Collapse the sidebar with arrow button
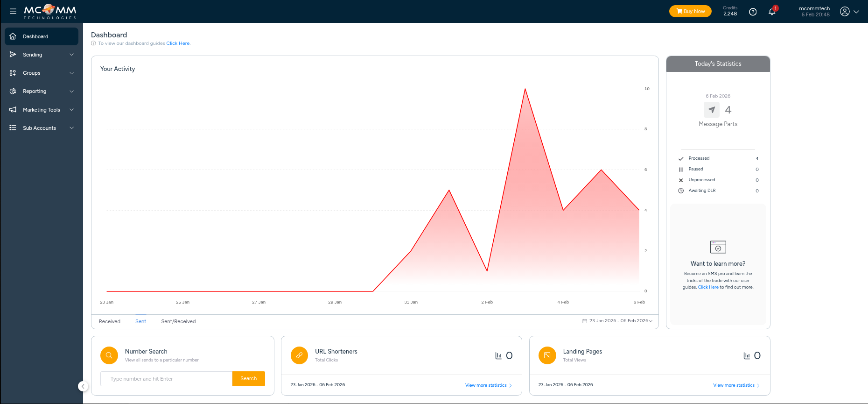 [83, 386]
